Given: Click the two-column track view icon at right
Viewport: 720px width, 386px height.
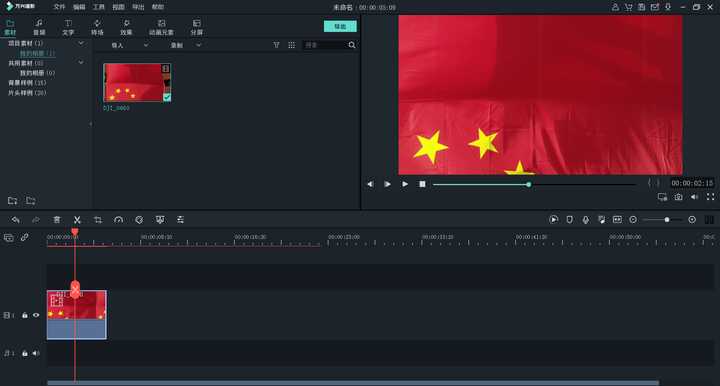Looking at the screenshot, I should click(x=709, y=220).
